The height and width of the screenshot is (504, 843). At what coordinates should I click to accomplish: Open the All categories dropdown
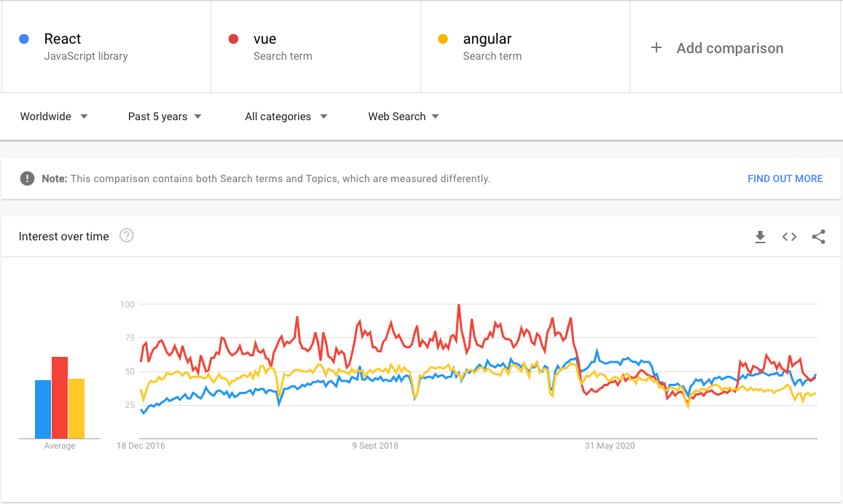click(286, 117)
